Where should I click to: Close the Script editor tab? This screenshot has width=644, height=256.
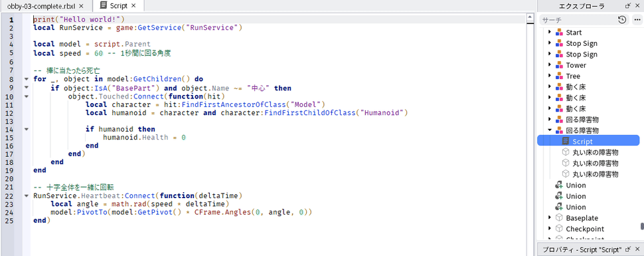click(x=134, y=6)
